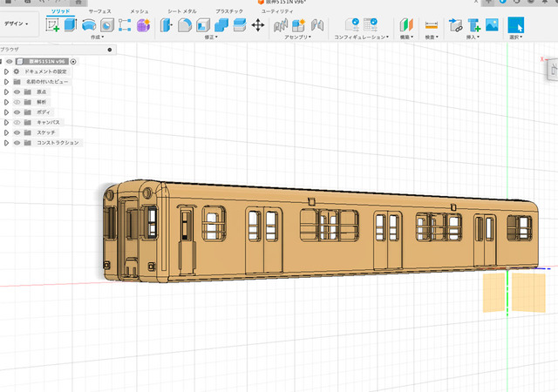
Task: Show the hidden キャンバス folder
Action: coord(17,122)
